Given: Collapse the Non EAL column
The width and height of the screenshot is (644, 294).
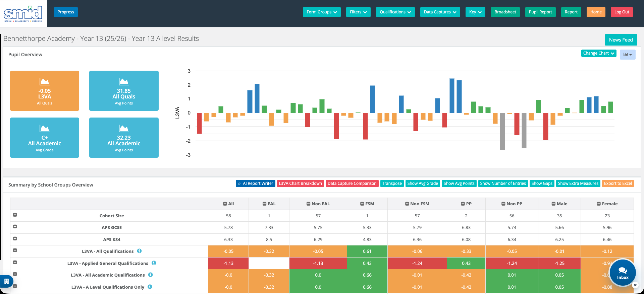Looking at the screenshot, I should (308, 204).
